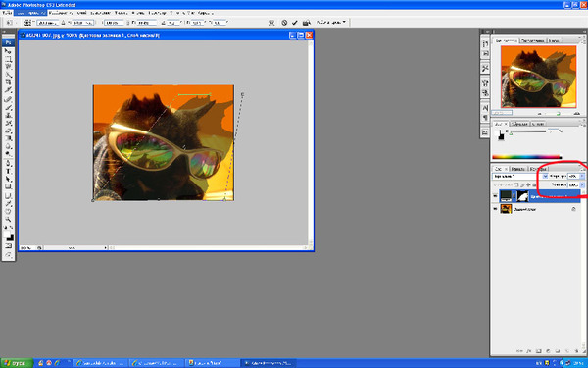
Task: Open the Tool Presets dock icon
Action: [485, 68]
